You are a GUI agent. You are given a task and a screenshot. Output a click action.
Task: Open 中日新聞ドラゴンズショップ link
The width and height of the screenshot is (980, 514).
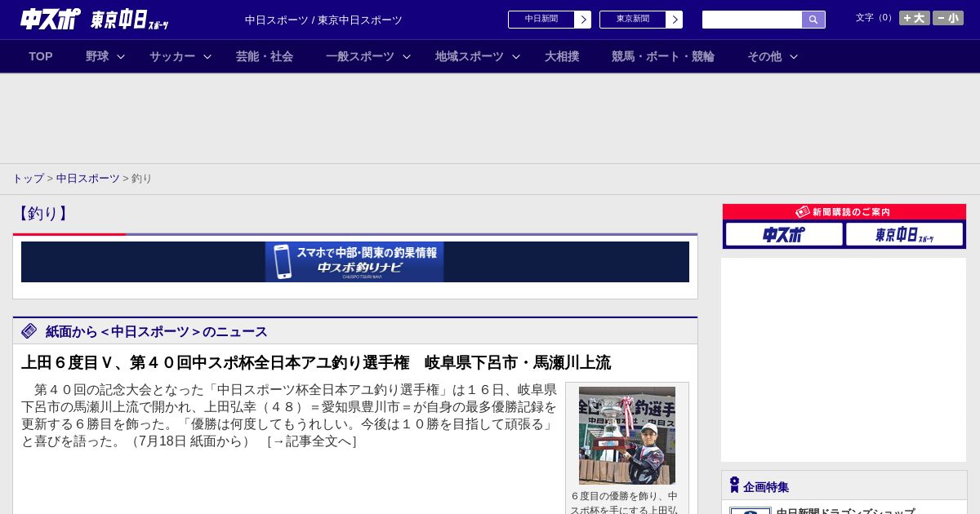point(845,512)
